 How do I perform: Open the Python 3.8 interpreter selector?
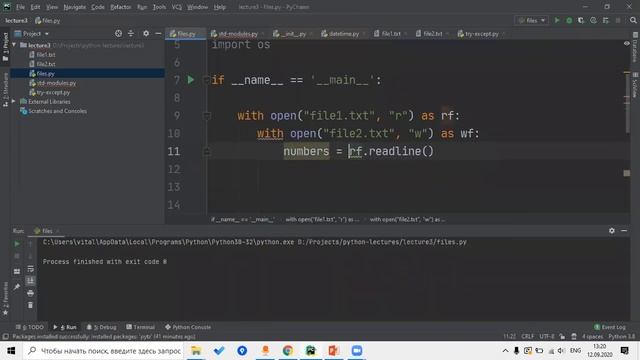click(622, 336)
